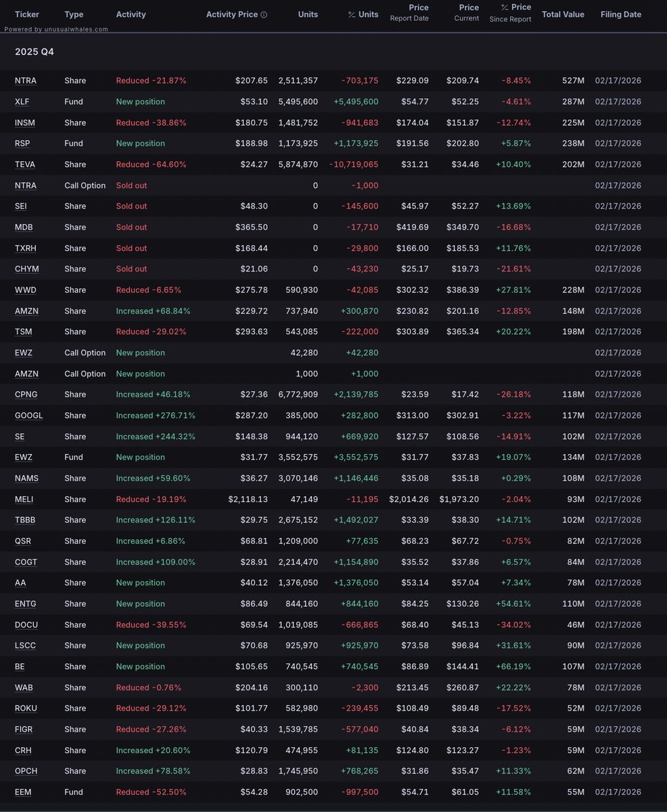Click the Filing Date column header
This screenshot has height=812, width=667.
(x=620, y=14)
